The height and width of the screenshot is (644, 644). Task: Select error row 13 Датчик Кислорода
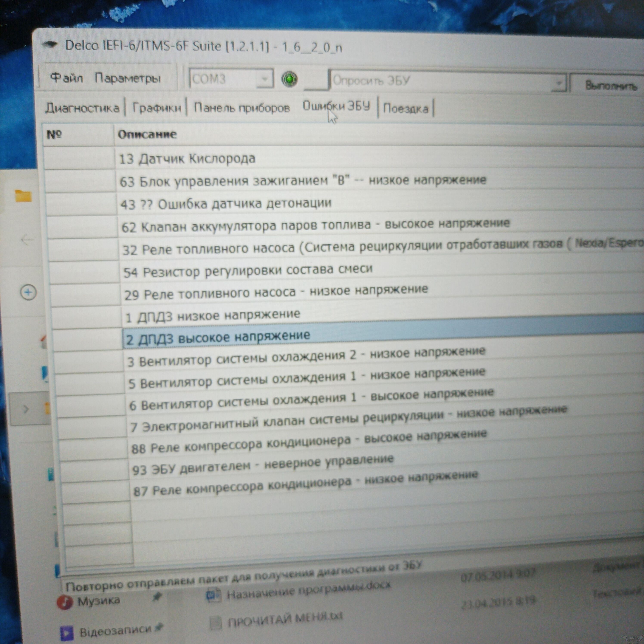click(187, 159)
